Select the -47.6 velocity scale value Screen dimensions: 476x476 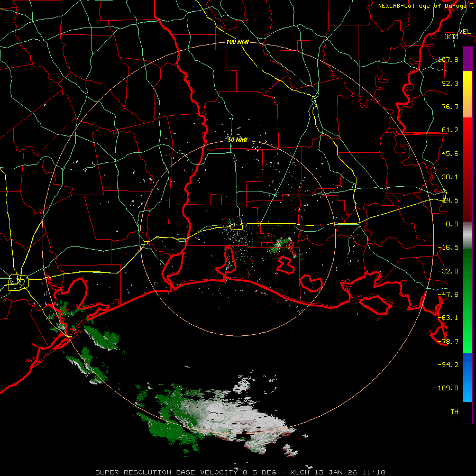point(448,295)
